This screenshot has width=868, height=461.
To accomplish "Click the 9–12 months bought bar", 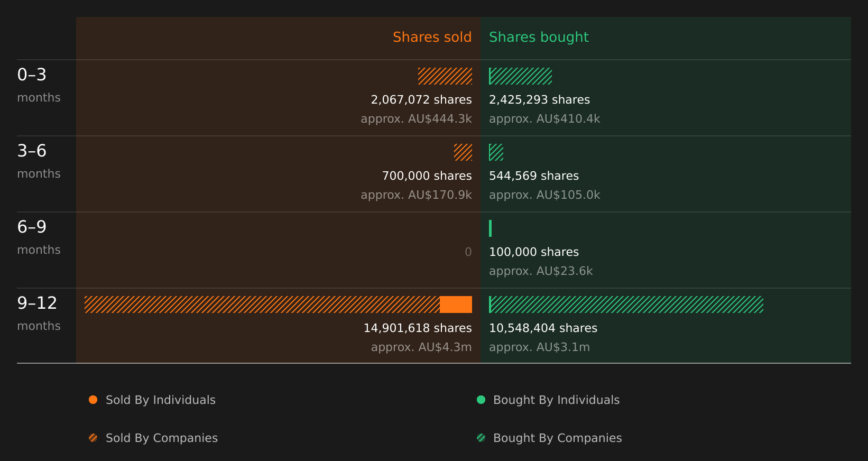I will pos(626,305).
